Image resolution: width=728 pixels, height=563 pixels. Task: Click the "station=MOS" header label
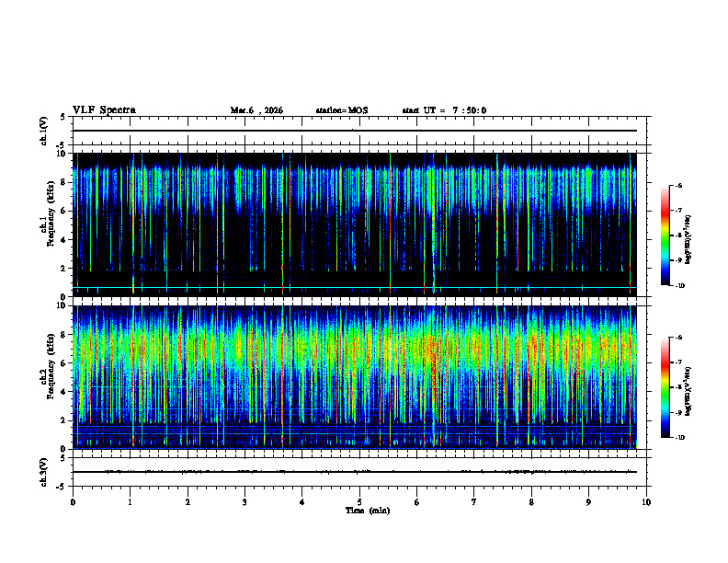tap(342, 110)
